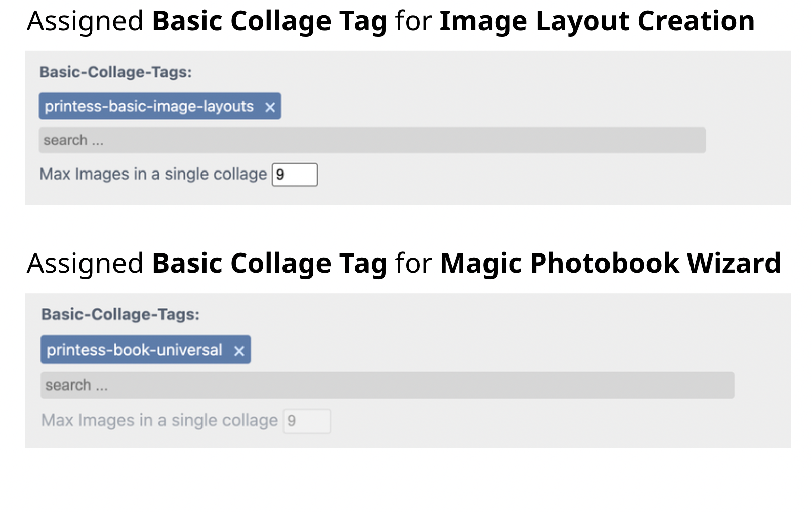Click the Max Images in a single collage text
812x512 pixels.
153,174
